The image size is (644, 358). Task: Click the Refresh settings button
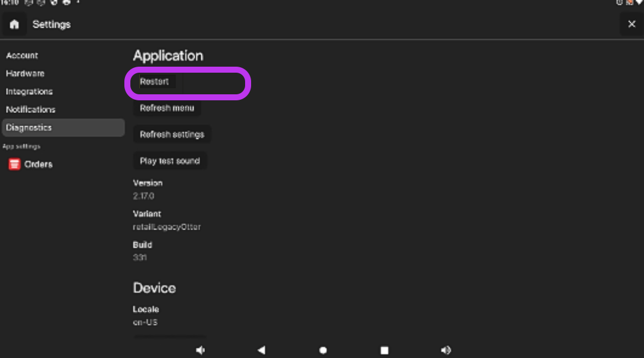pos(172,135)
